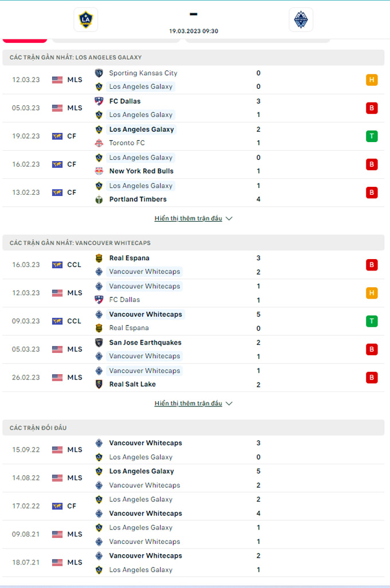Click the Toronto FC team logo
This screenshot has height=588, width=390.
point(99,143)
